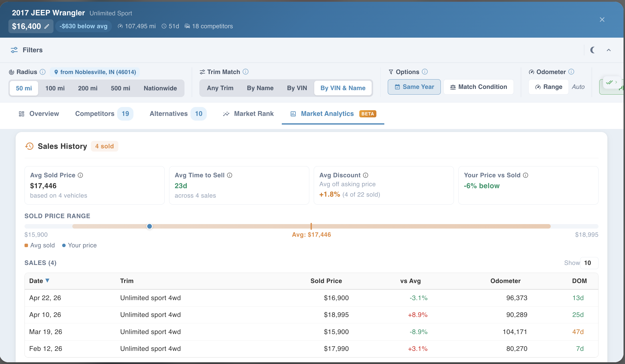
Task: Click the 47d DOM value
Action: [x=578, y=332]
